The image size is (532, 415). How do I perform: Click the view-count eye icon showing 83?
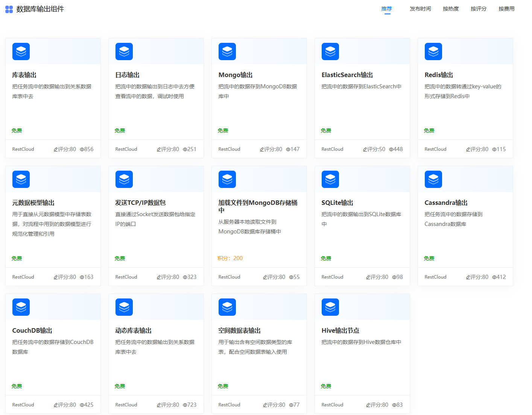[x=394, y=405]
